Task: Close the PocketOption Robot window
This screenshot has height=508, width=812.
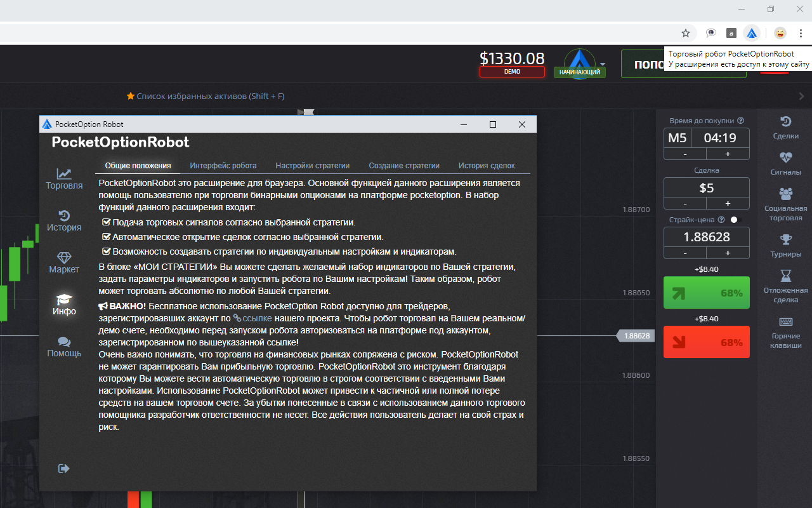Action: tap(522, 124)
